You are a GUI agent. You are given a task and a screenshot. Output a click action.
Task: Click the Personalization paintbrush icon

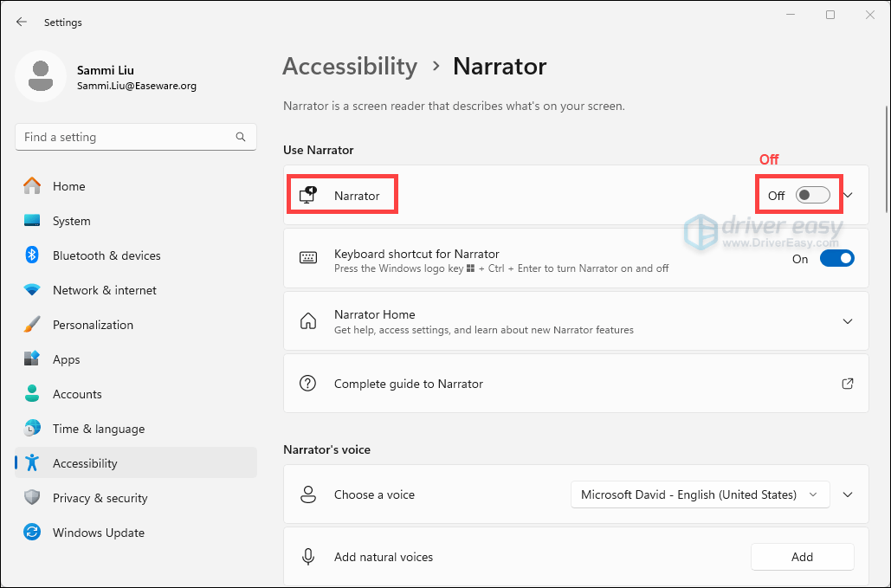(32, 325)
